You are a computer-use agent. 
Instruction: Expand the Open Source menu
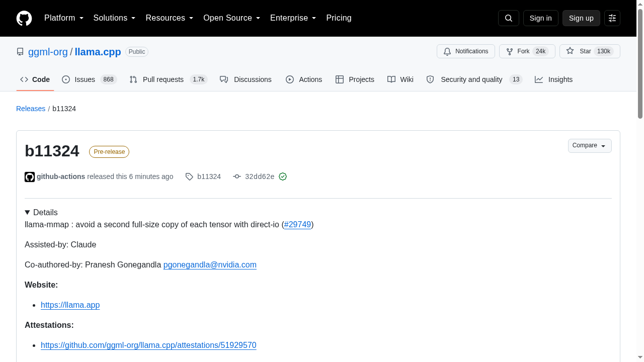click(232, 18)
